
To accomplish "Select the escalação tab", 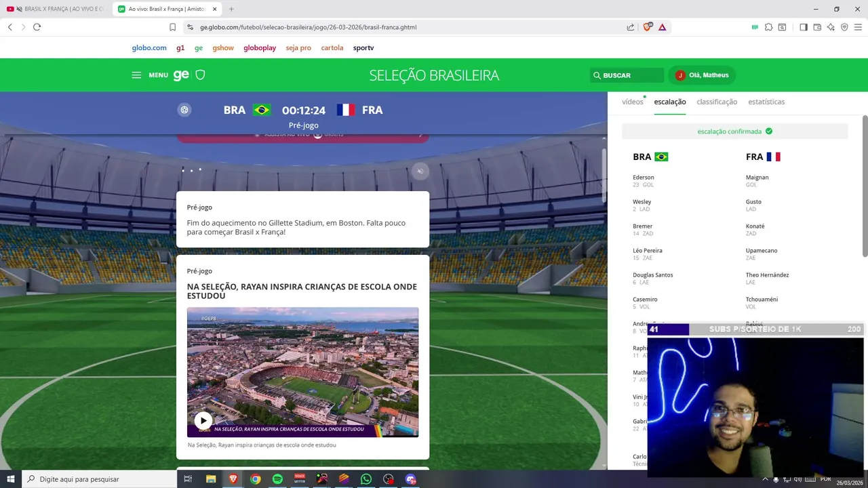I will pyautogui.click(x=670, y=102).
